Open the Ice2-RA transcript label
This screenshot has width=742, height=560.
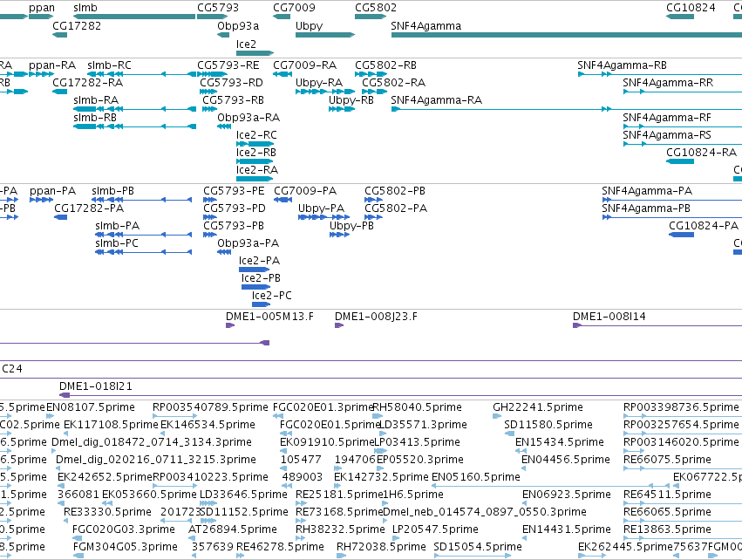tap(257, 169)
